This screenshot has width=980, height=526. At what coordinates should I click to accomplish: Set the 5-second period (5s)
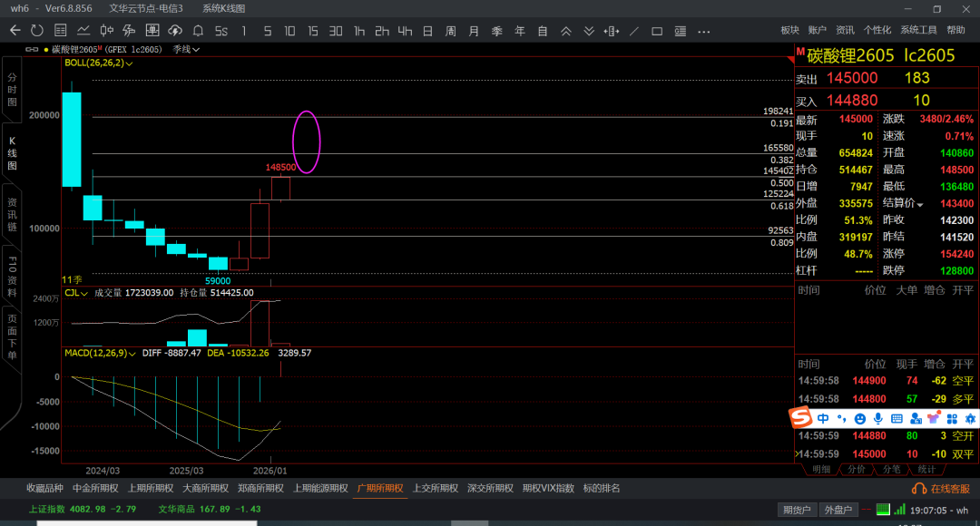tap(221, 31)
